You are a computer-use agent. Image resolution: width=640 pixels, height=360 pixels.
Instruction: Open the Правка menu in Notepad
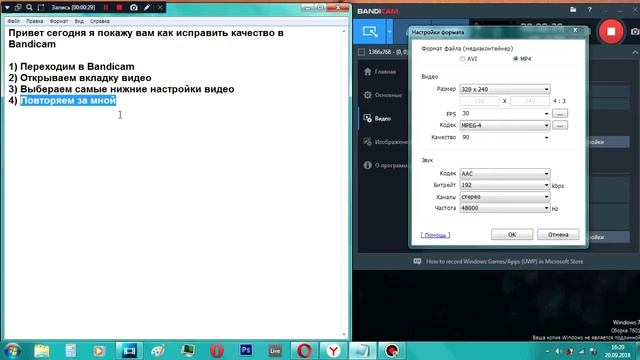(35, 21)
